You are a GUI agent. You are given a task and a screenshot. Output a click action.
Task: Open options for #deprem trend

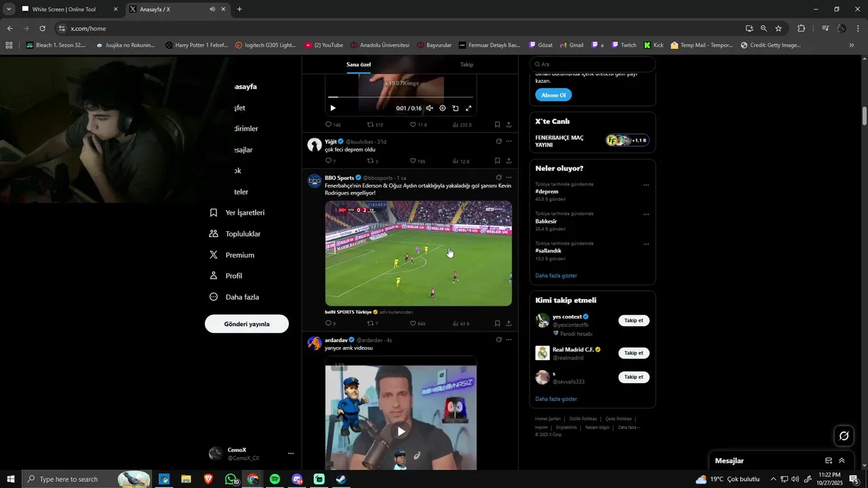[646, 185]
